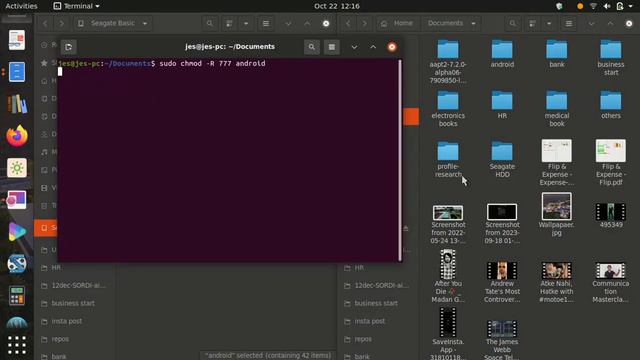Toggle view mode in right file window
This screenshot has height=360, width=640.
532,23
